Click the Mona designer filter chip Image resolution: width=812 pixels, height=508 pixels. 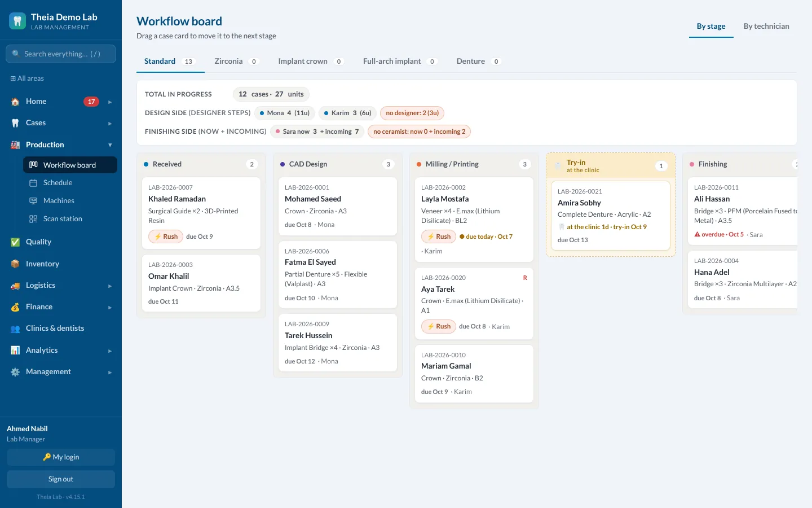285,113
